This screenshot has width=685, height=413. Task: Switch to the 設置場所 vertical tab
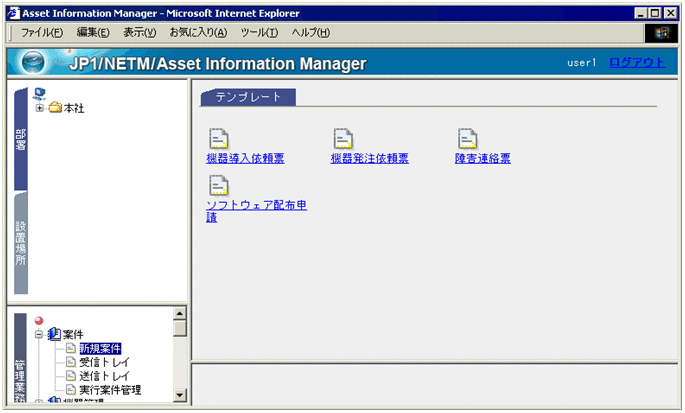[21, 243]
